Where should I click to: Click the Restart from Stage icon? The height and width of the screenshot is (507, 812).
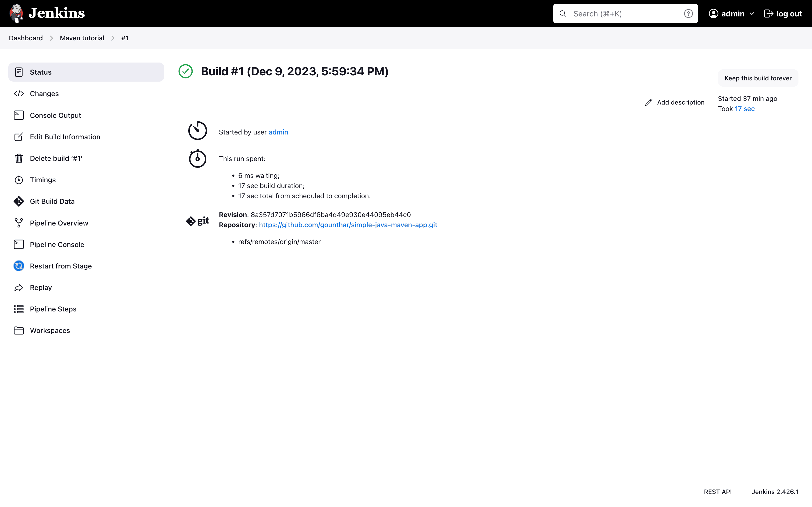pyautogui.click(x=19, y=266)
